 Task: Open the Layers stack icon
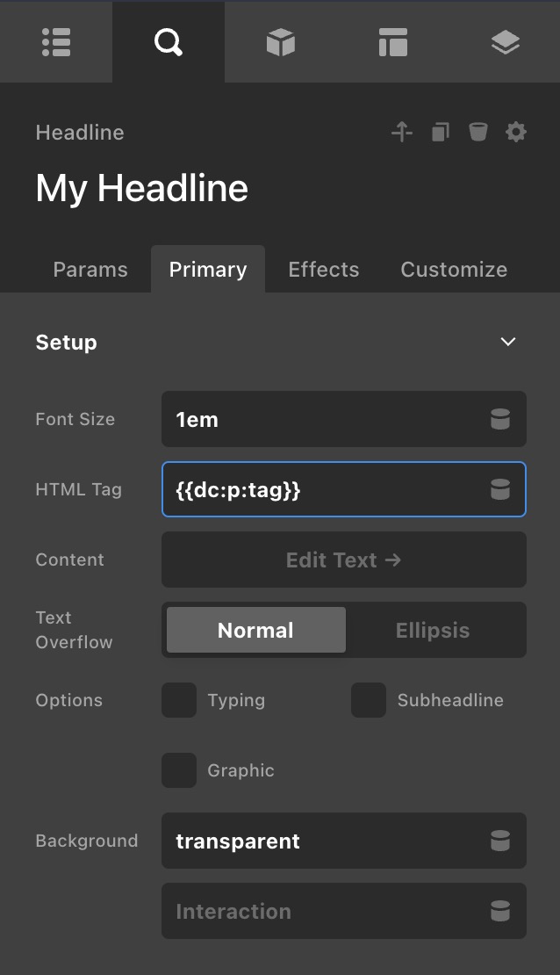506,42
